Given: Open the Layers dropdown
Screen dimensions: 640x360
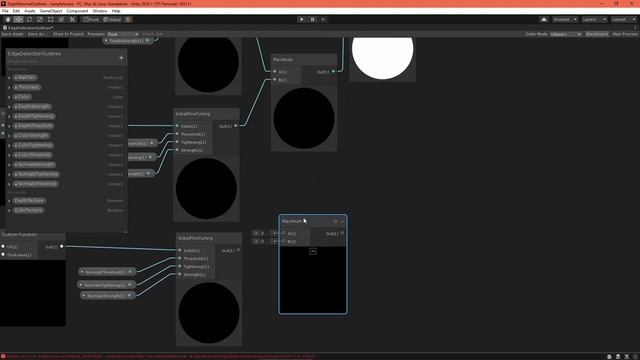Looking at the screenshot, I should pos(594,20).
